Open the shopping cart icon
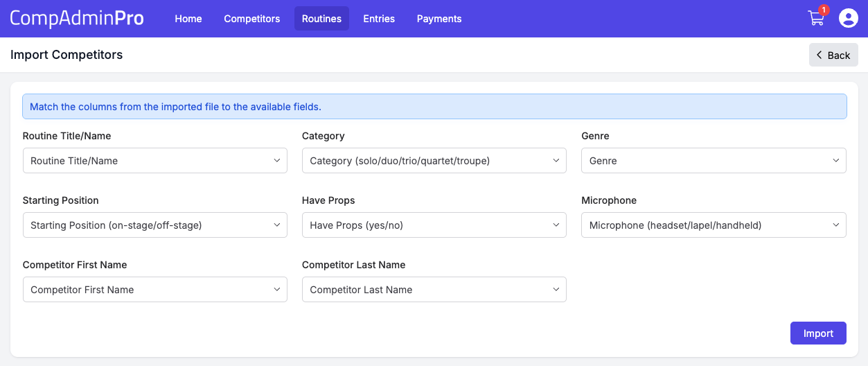This screenshot has width=868, height=366. (x=817, y=18)
